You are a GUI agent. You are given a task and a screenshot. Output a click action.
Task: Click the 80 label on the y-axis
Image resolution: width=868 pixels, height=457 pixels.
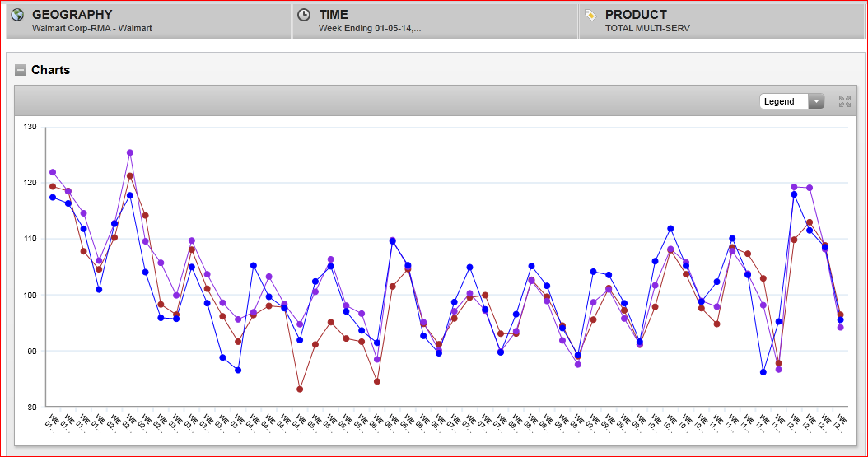click(x=30, y=407)
